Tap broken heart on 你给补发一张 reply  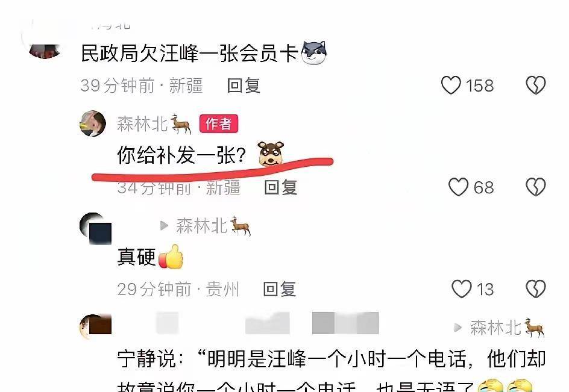(536, 187)
